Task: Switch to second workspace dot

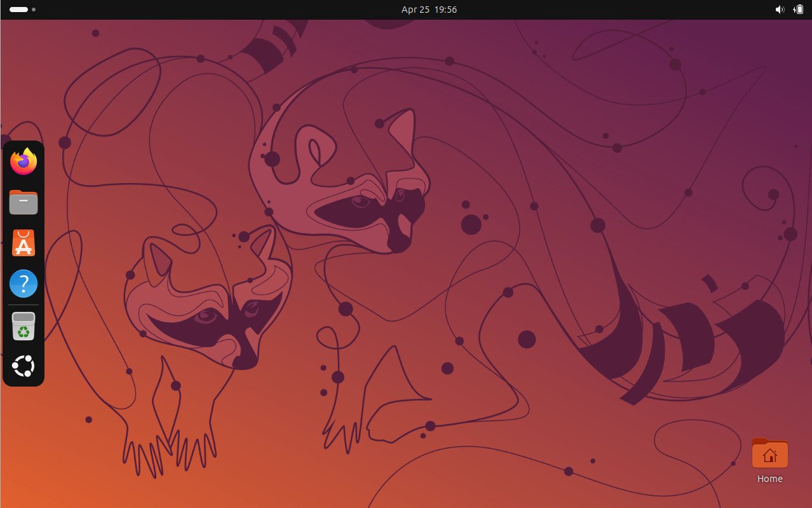Action: coord(34,10)
